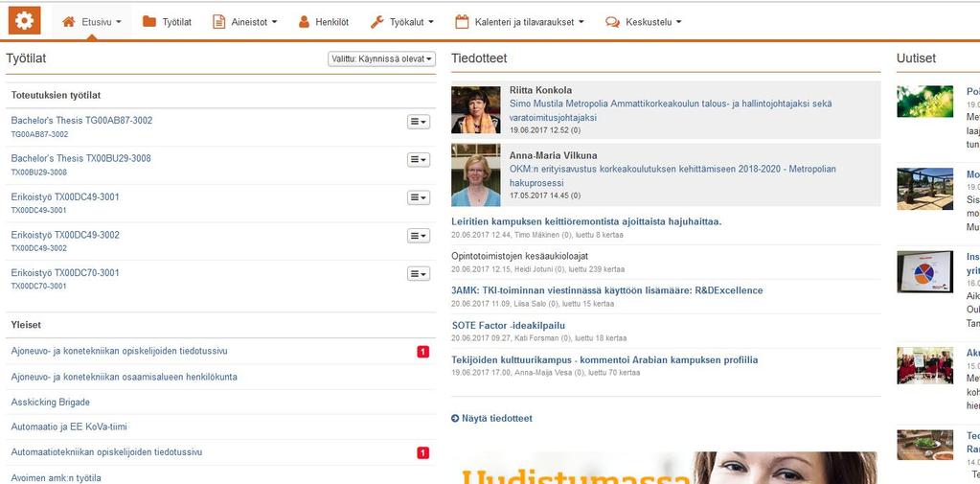Open OKM:n erityisavustus announcement link
Viewport: 980px width, 484px height.
click(672, 176)
